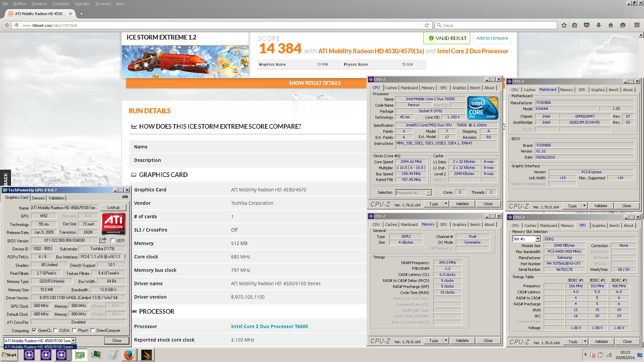Switch to the Sensors tab in GPU-Z
Viewport: 644px width, 362px height.
(x=38, y=198)
